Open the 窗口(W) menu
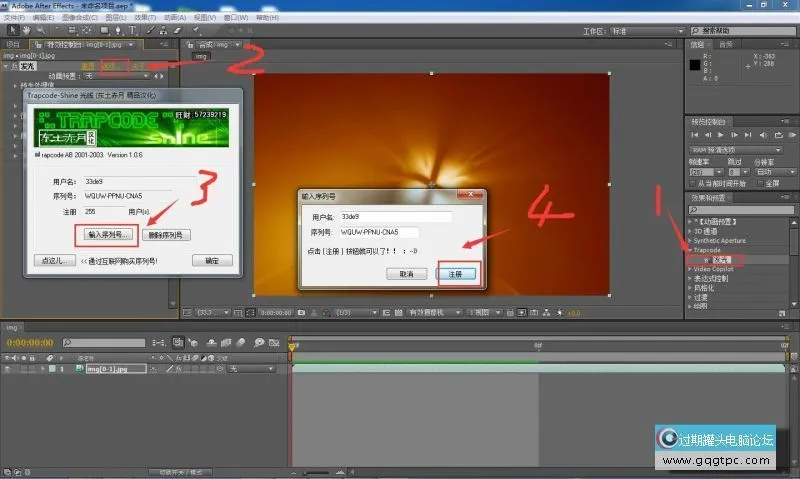Viewport: 800px width, 479px height. click(235, 18)
